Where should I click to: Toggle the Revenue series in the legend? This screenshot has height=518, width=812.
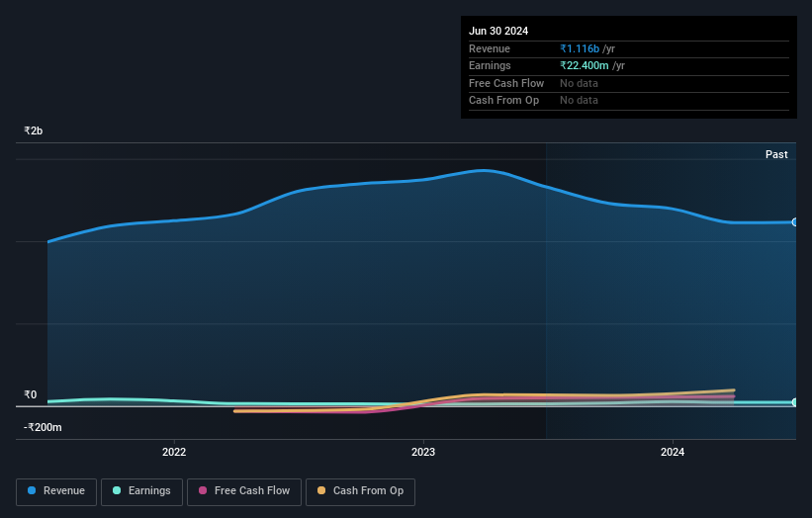point(56,491)
